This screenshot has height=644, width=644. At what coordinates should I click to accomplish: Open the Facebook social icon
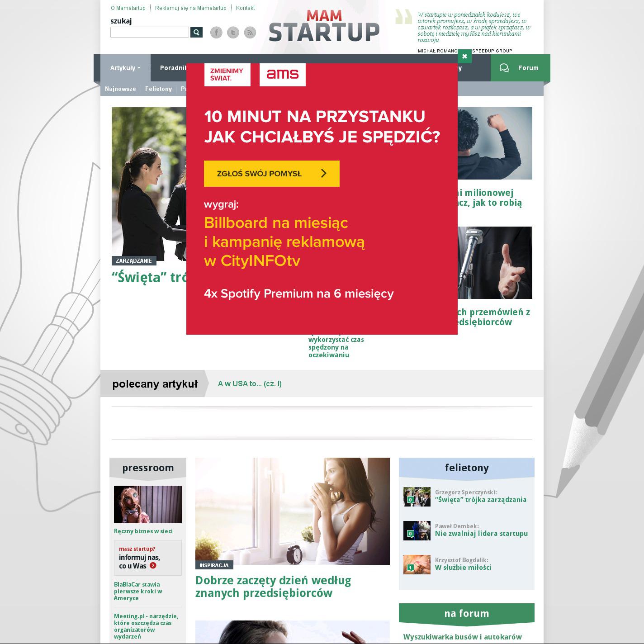coord(216,32)
